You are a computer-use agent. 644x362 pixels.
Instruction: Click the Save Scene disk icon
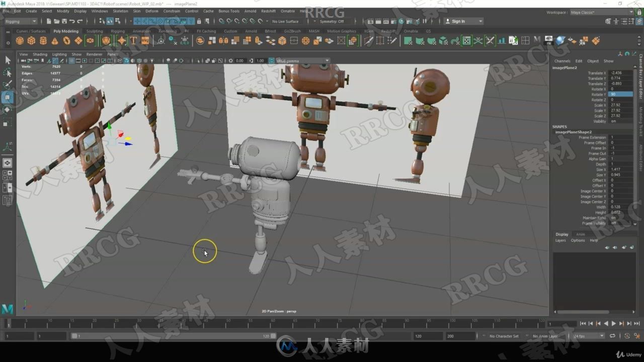64,21
